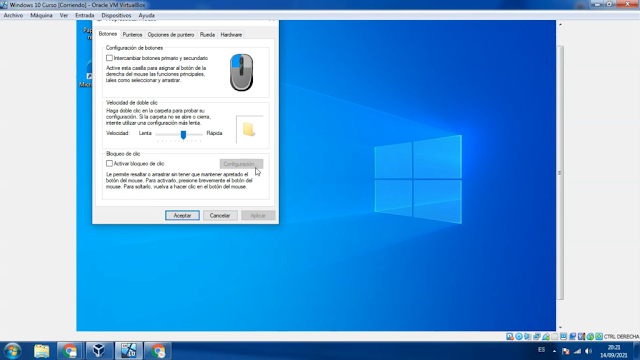Switch to the second Chrome taskbar window

pos(158,351)
